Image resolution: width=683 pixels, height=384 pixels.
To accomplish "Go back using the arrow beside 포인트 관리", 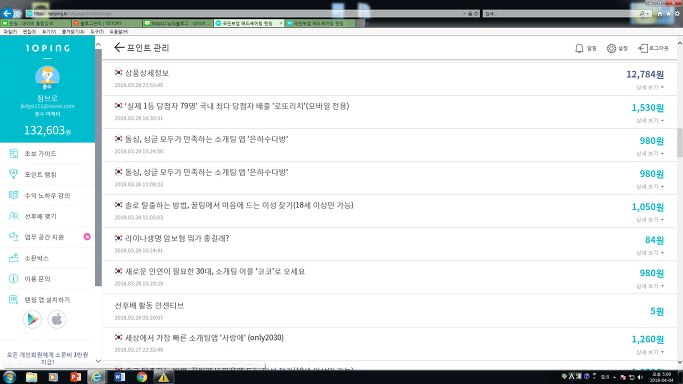I will (119, 47).
